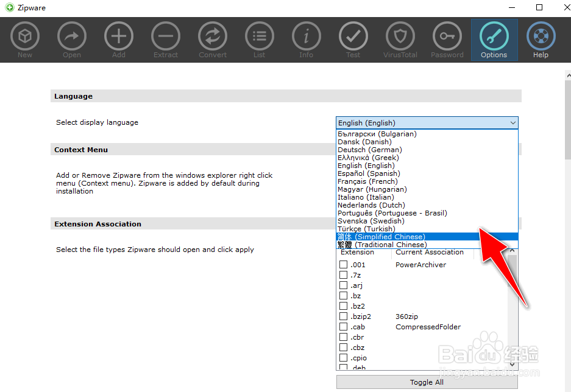571x392 pixels.
Task: Select Deutsch (German) language option
Action: (x=427, y=150)
